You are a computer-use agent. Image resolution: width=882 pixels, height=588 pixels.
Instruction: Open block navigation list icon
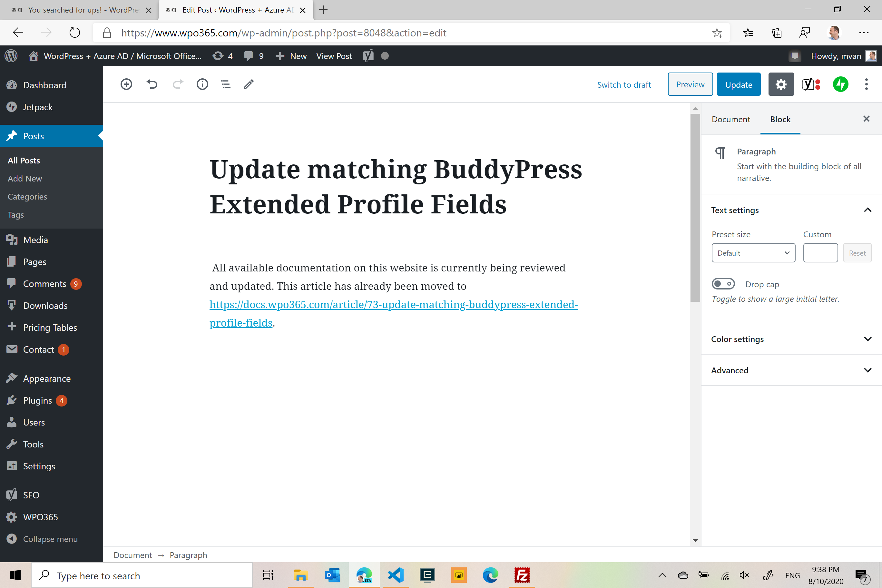pyautogui.click(x=226, y=84)
